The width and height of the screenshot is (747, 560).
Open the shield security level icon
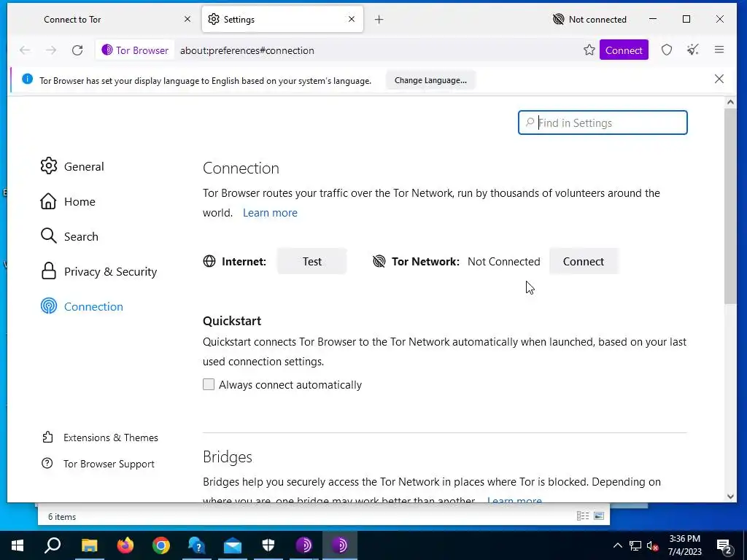tap(667, 50)
